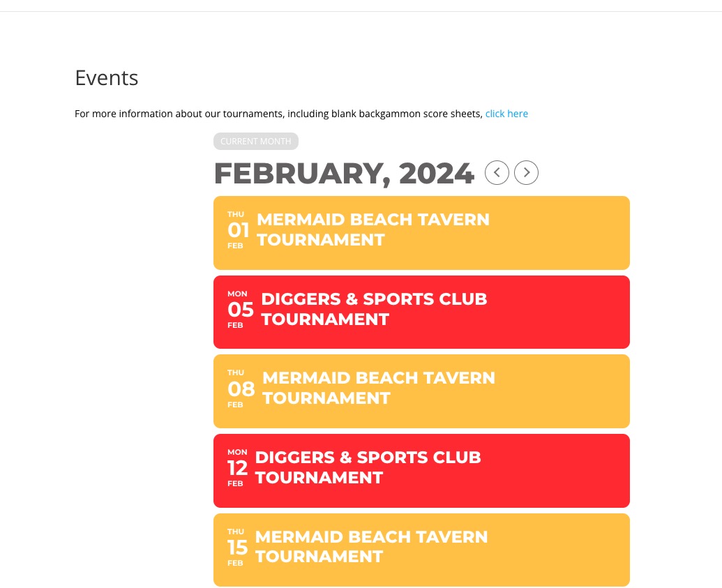The height and width of the screenshot is (588, 722).
Task: Open Diggers & Sports Club Tournament Feb 05
Action: (421, 312)
